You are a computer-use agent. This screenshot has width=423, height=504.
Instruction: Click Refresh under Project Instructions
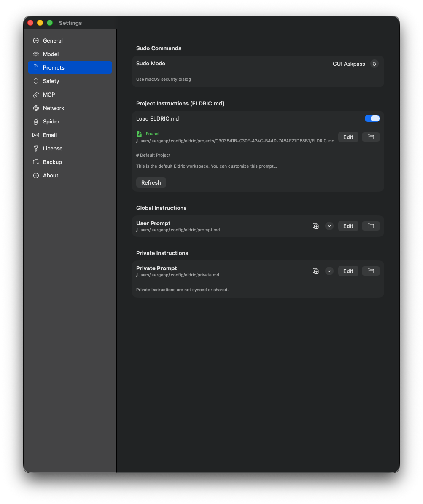click(x=151, y=182)
